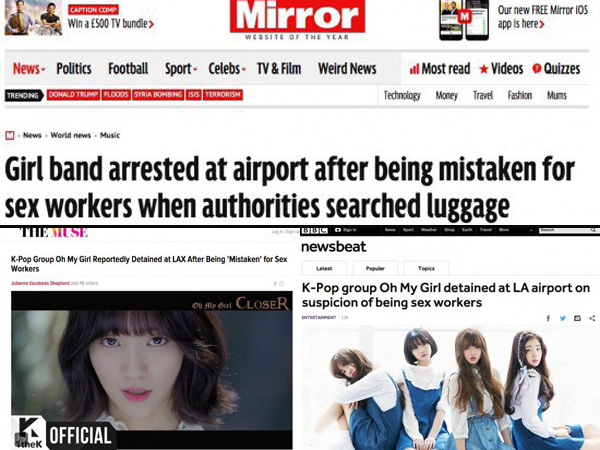Click the Videos star icon
The height and width of the screenshot is (450, 600).
(484, 69)
